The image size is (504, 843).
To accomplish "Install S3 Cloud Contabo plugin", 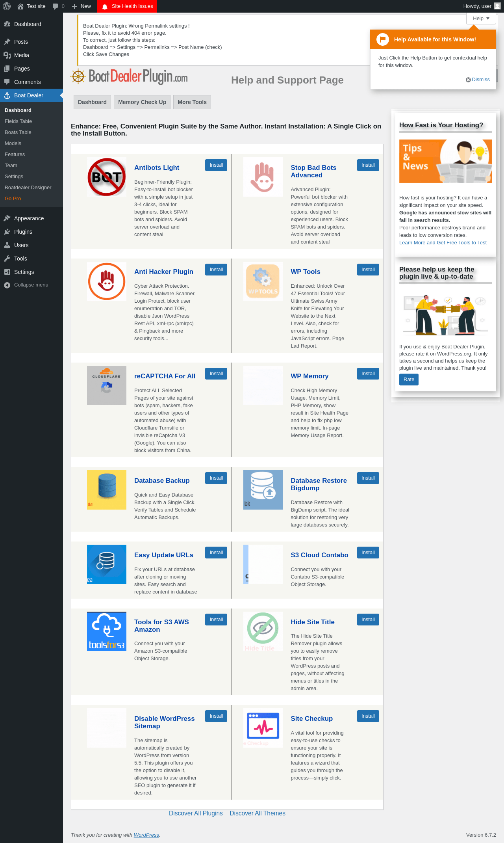I will point(368,553).
